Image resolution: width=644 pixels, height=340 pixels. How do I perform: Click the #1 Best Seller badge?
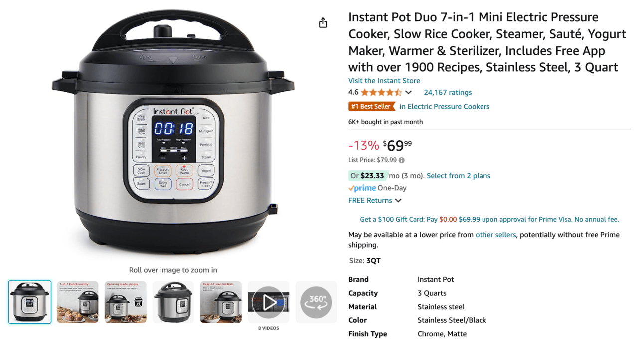coord(371,106)
